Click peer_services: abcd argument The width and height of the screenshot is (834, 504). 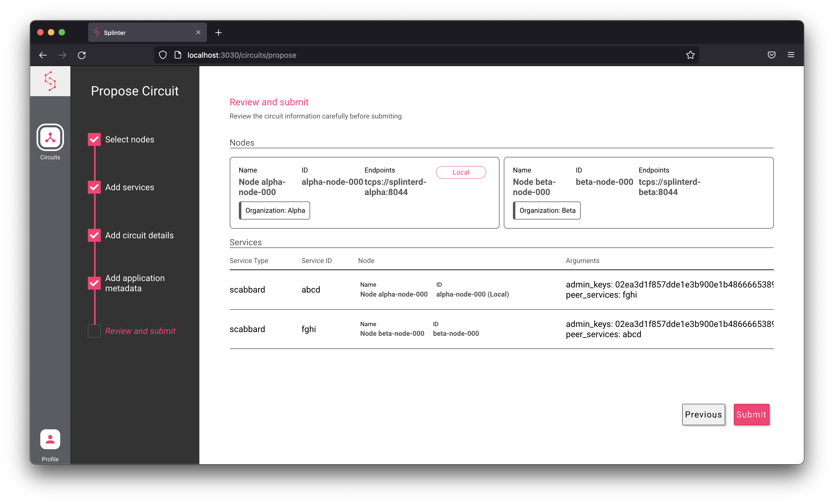603,334
